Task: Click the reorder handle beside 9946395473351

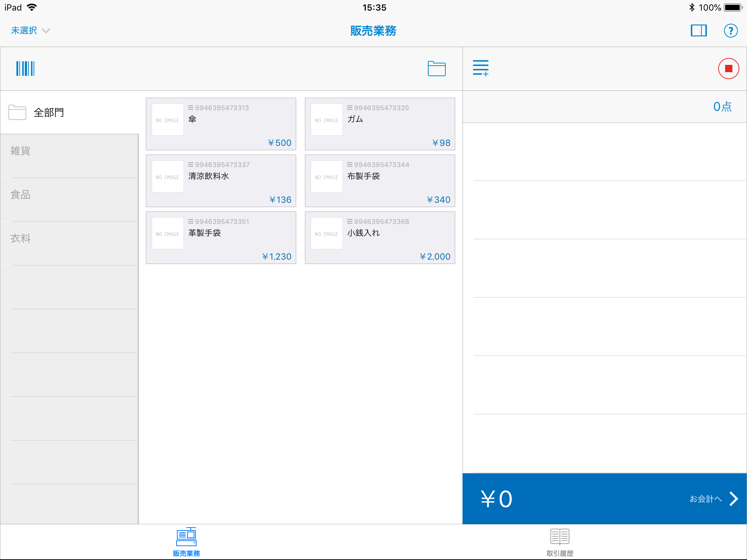Action: click(x=191, y=221)
